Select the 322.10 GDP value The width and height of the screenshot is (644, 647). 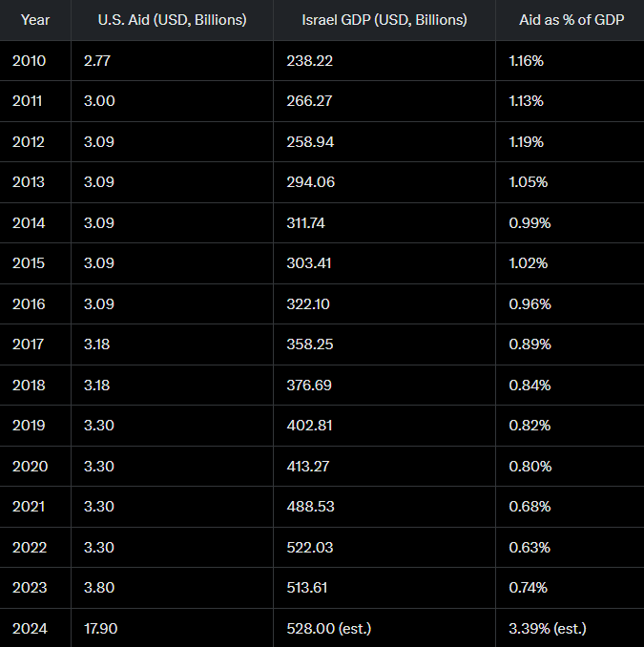pos(308,304)
